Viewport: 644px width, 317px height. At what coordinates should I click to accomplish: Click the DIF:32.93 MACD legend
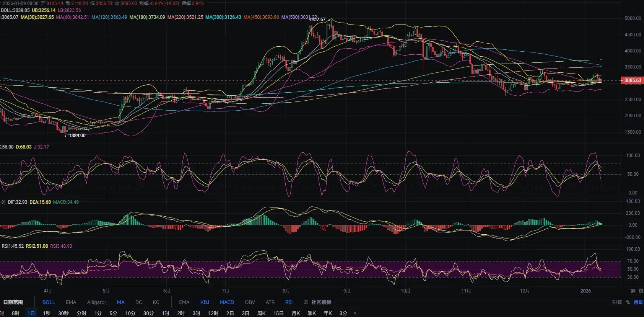(x=18, y=202)
